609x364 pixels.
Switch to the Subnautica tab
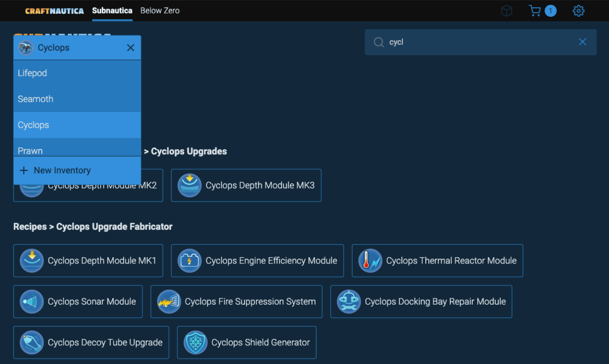coord(112,11)
